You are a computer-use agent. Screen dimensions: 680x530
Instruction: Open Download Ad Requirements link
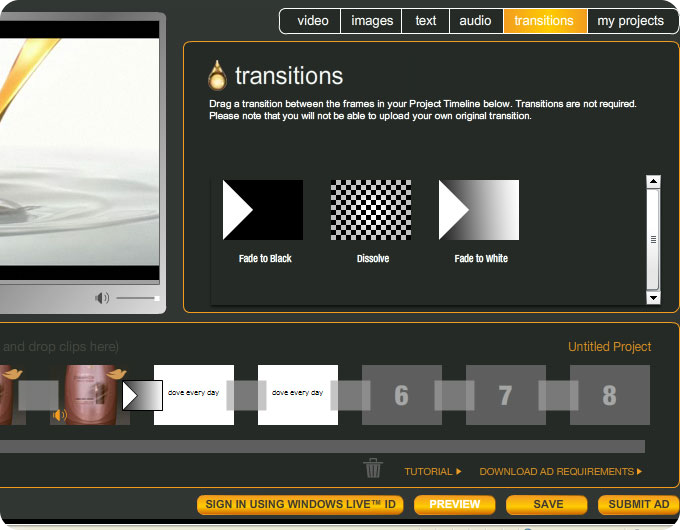pos(560,471)
